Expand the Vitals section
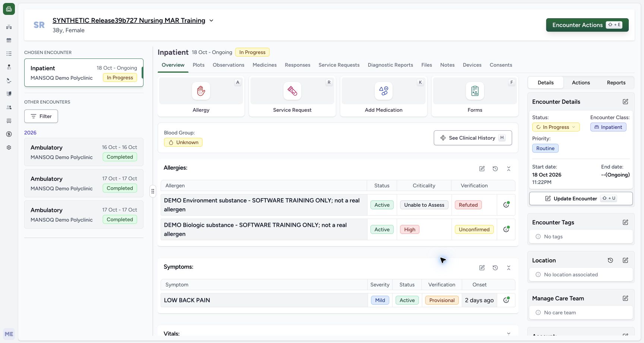This screenshot has width=644, height=343. (509, 333)
